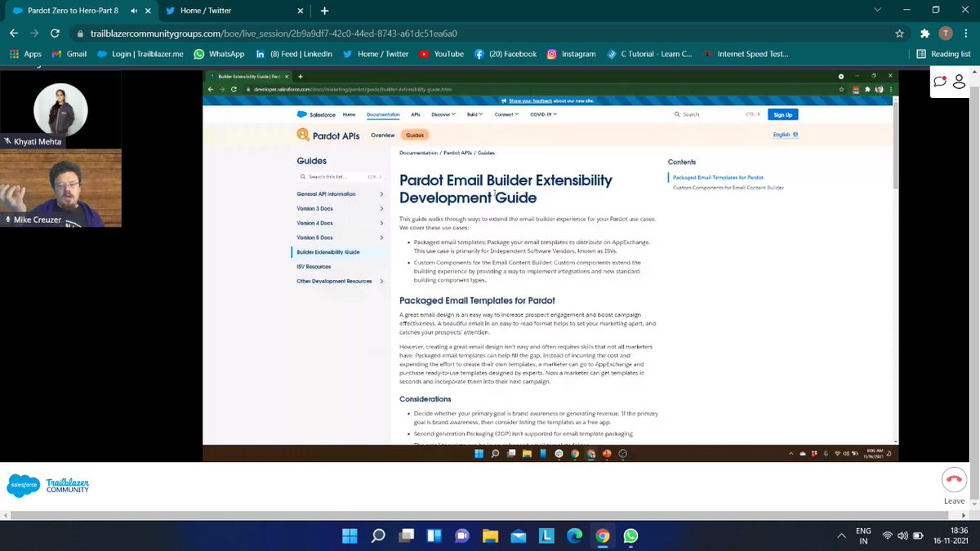Select the Guides pill tab

click(415, 135)
